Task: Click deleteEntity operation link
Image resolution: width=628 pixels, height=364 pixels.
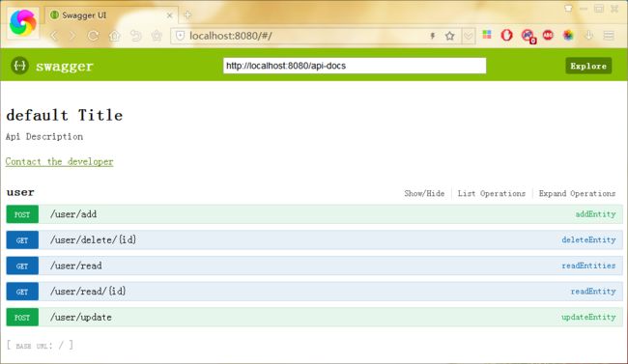Action: (x=588, y=239)
